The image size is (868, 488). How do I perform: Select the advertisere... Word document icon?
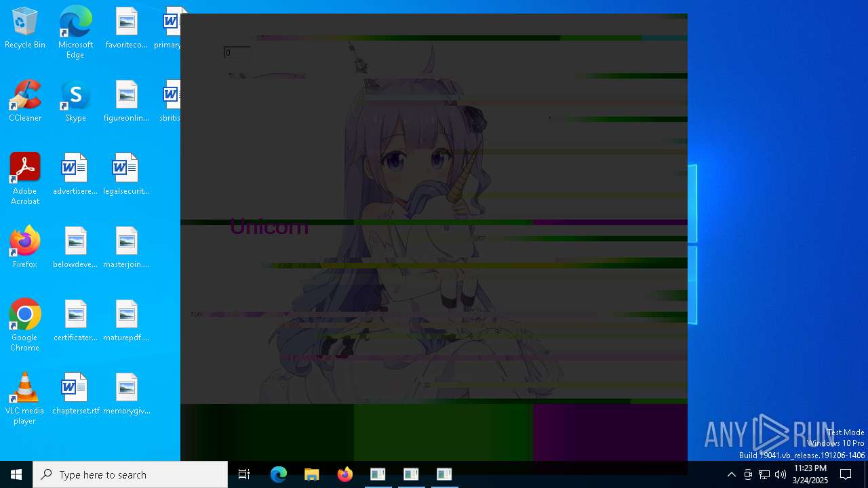point(75,175)
